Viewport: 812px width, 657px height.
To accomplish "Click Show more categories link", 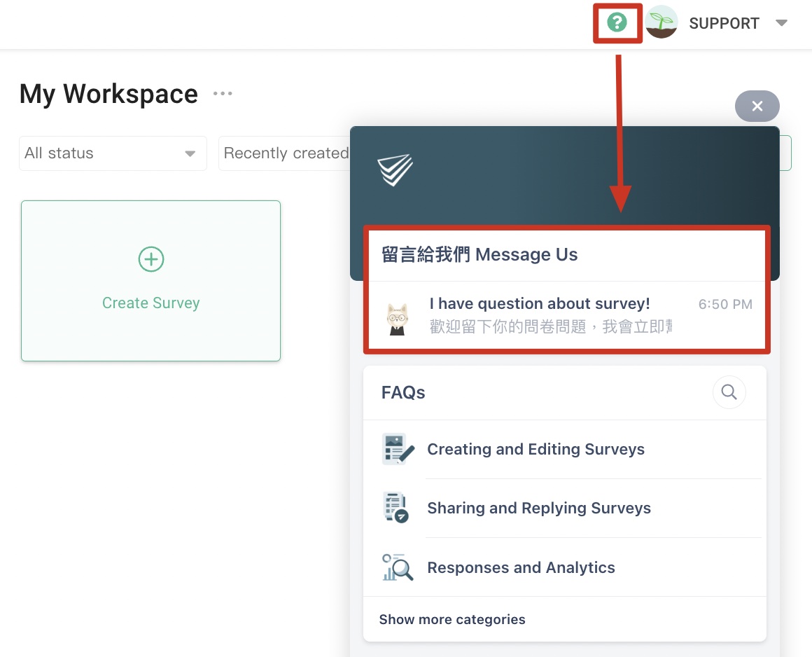I will pyautogui.click(x=452, y=620).
